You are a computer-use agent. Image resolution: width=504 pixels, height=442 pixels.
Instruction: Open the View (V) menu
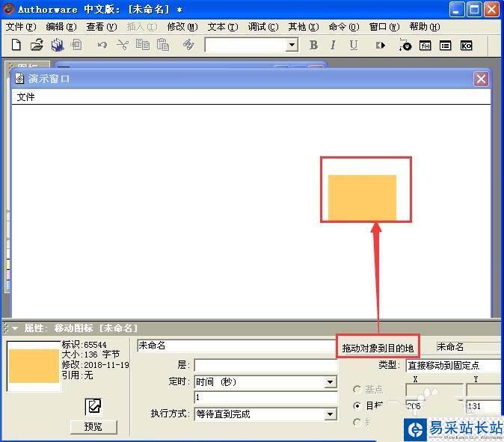pos(102,27)
